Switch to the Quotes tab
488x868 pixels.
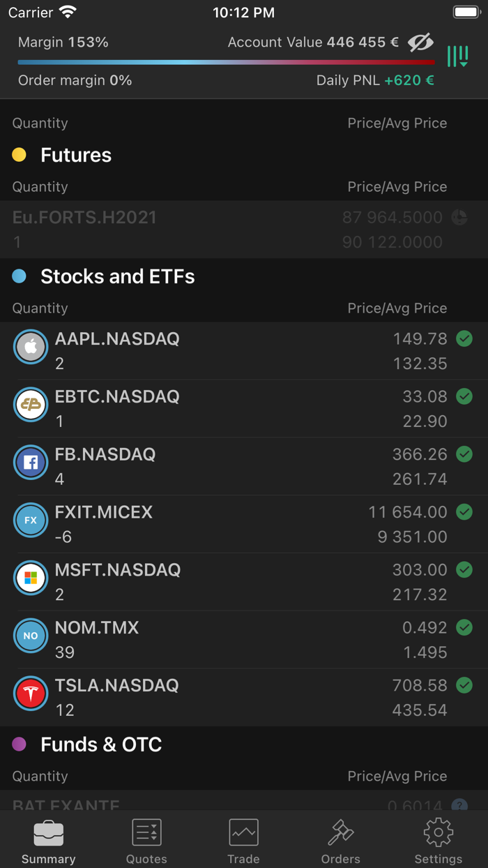(x=146, y=839)
